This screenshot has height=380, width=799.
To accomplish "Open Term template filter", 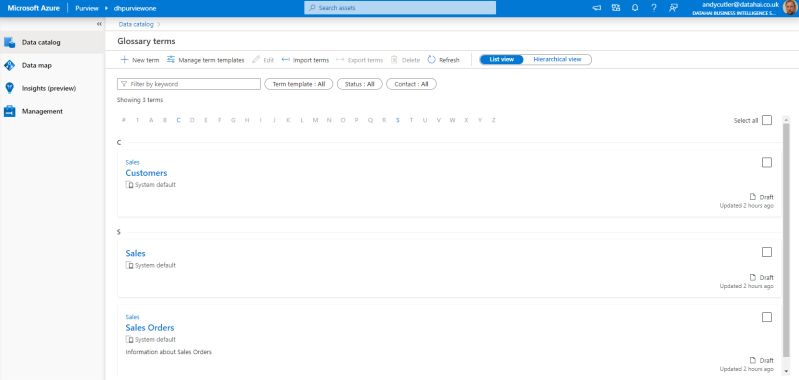I will coord(299,84).
